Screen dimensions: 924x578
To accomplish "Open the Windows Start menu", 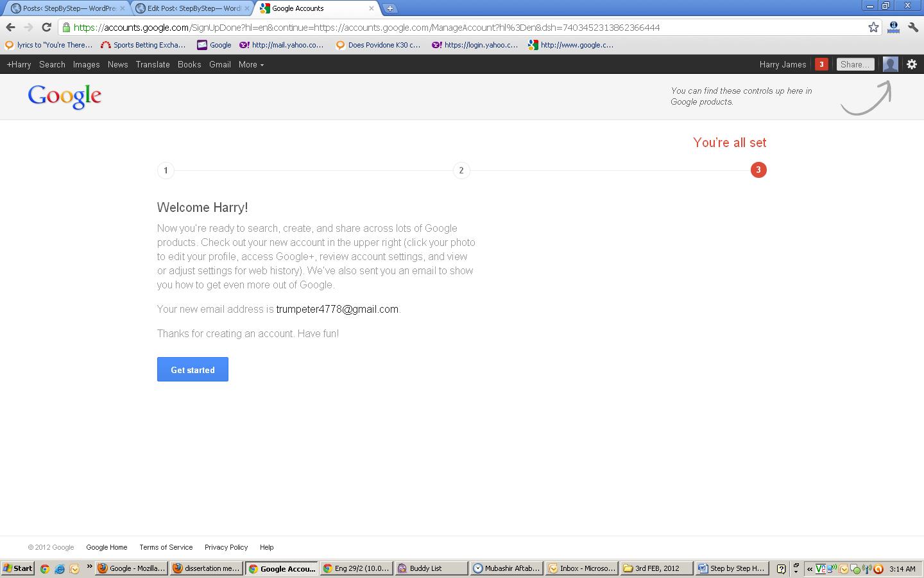I will pyautogui.click(x=18, y=568).
